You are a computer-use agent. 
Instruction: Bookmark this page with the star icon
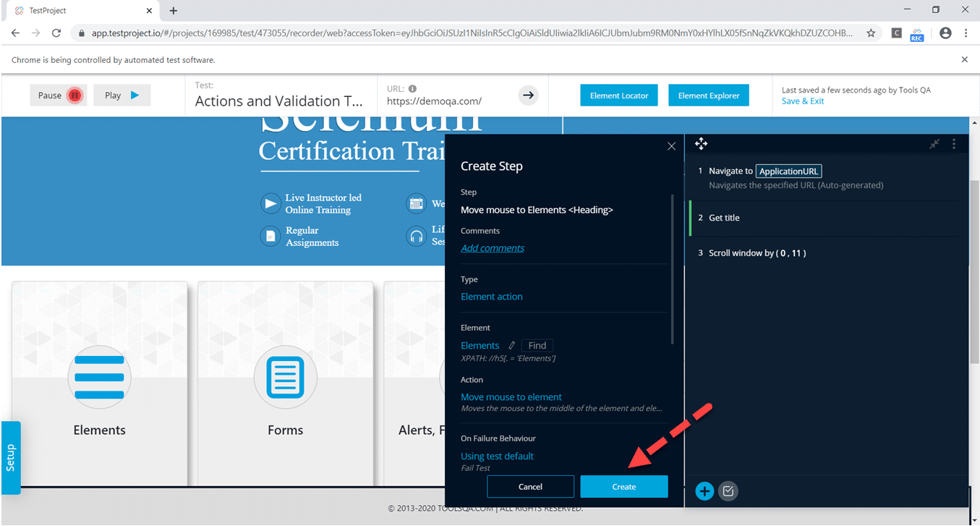tap(871, 33)
